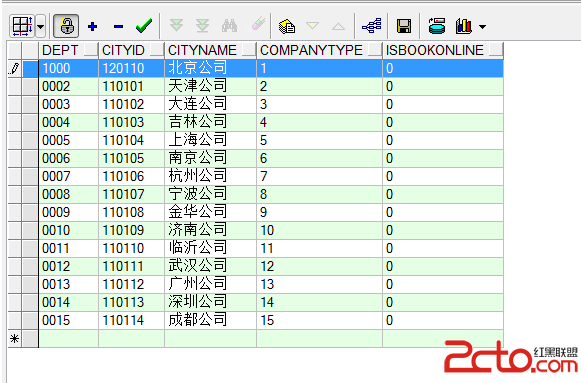581x383 pixels.
Task: Click CITYID cell 110107
Action: click(132, 194)
